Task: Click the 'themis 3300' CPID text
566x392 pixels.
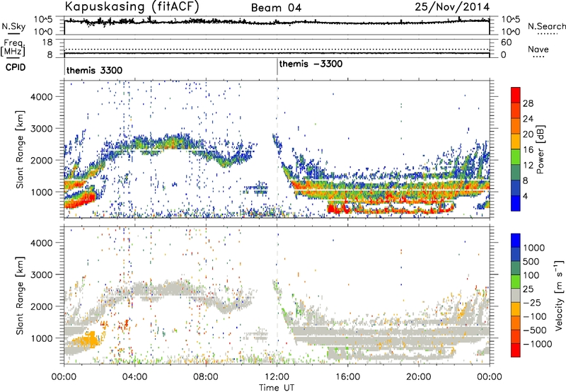Action: [95, 70]
